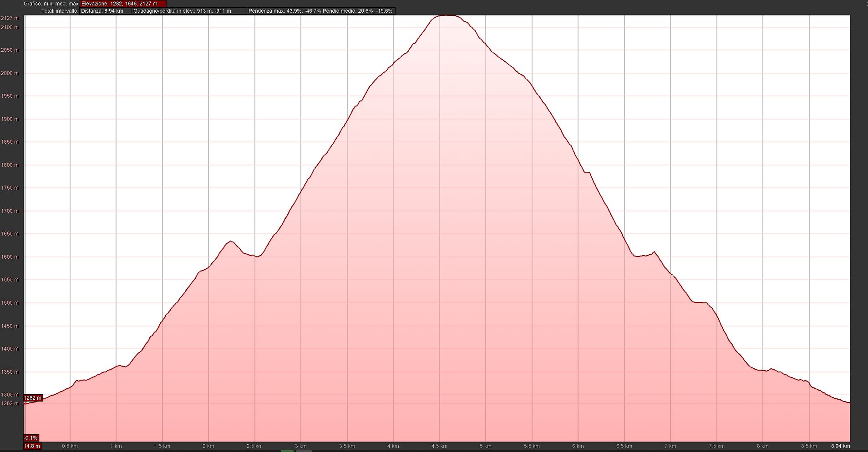Click the 1650 m elevation axis label
868x452 pixels.
10,234
